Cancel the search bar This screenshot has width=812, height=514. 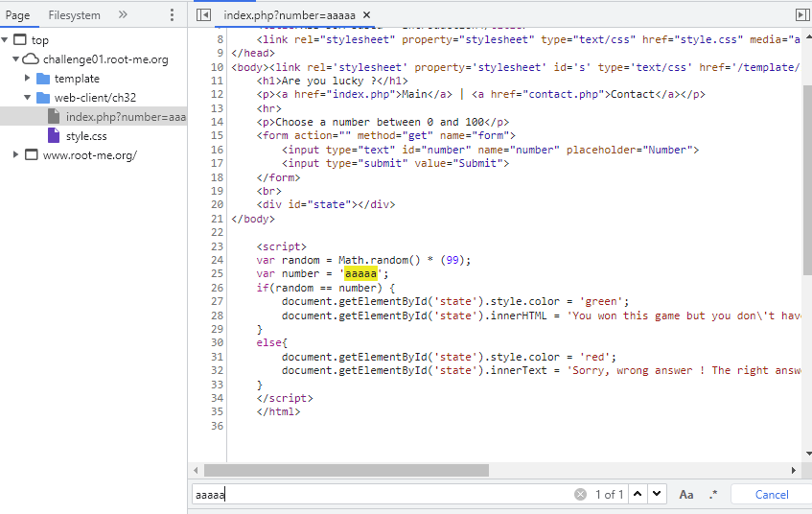(772, 494)
